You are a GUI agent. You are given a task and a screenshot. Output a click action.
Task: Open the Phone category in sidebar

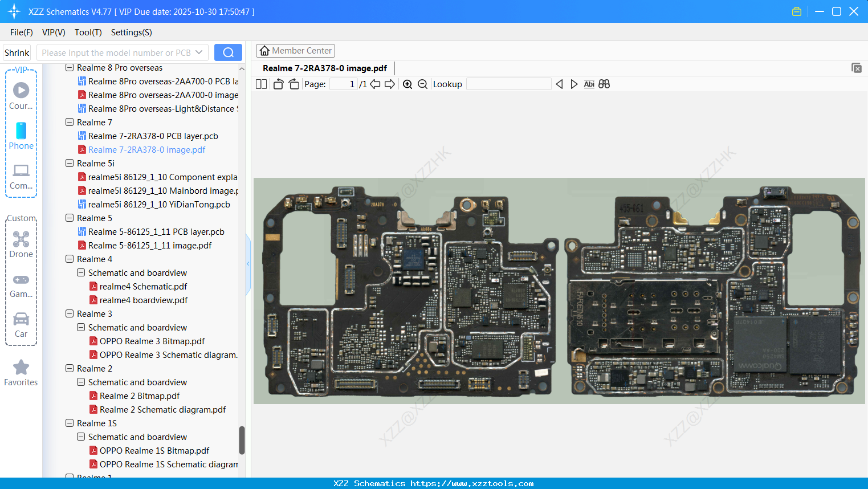tap(21, 136)
